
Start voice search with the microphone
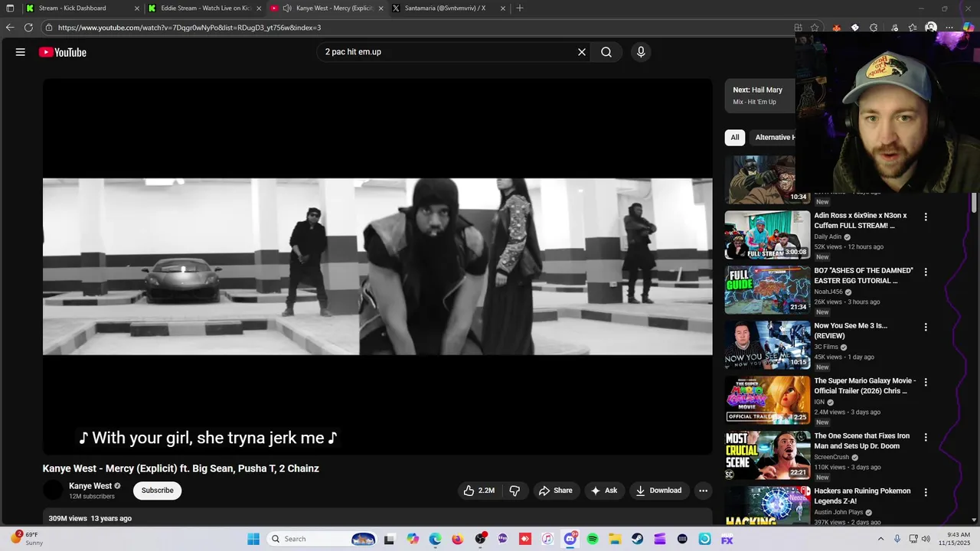[641, 52]
